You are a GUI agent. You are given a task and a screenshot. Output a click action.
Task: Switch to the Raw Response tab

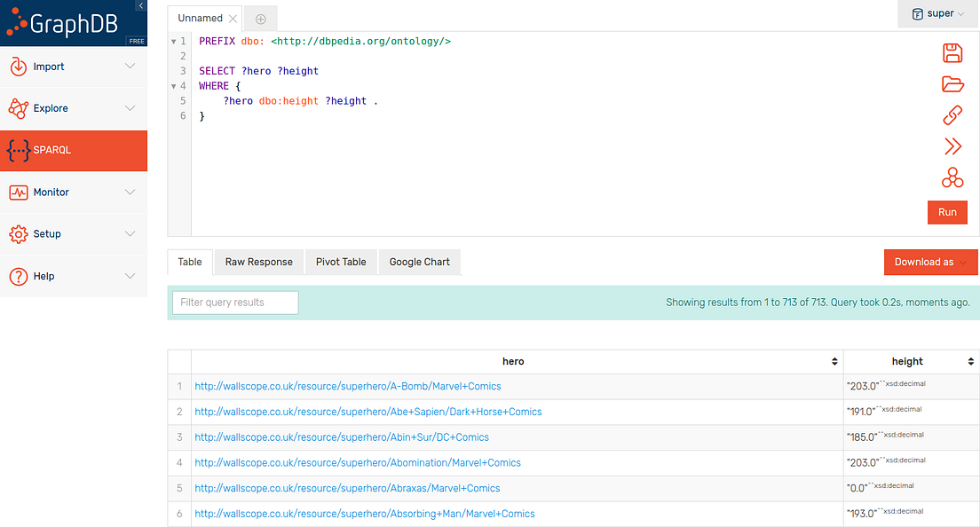pos(257,262)
